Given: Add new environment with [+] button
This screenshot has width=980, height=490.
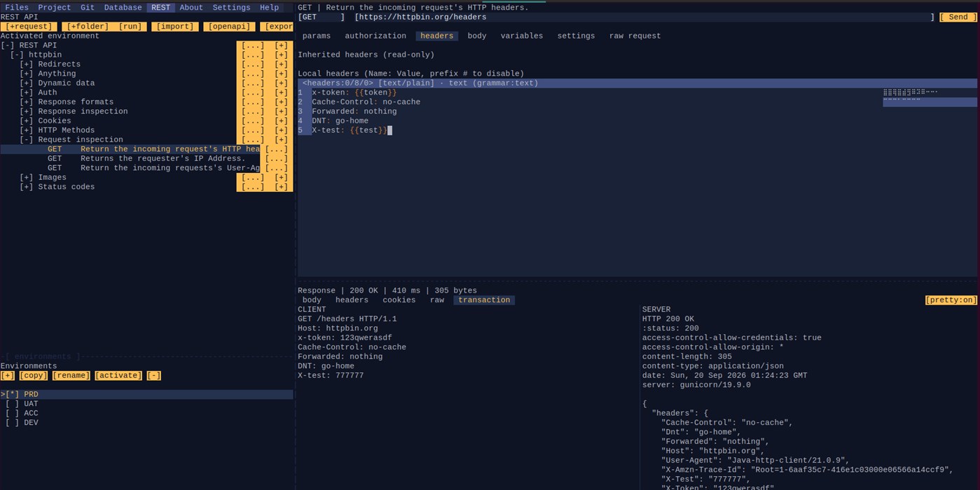Looking at the screenshot, I should click(8, 376).
